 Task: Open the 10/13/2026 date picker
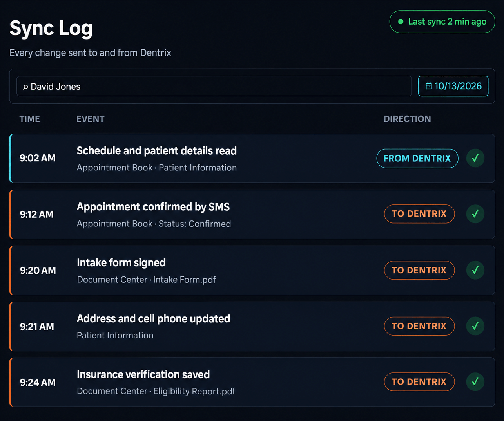[453, 86]
